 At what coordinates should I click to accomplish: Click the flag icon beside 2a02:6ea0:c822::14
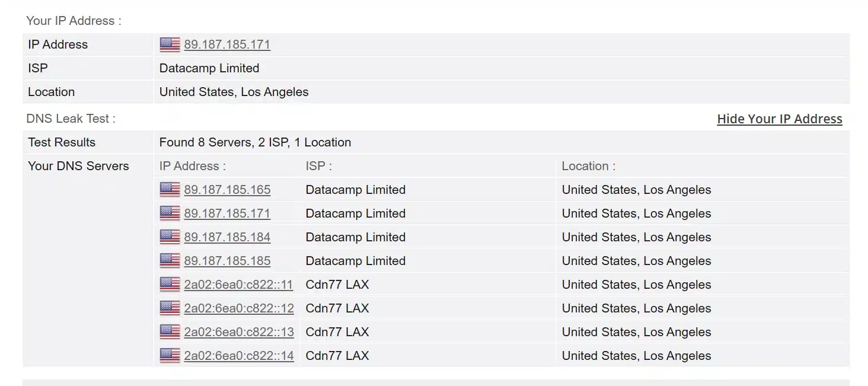[x=170, y=356]
